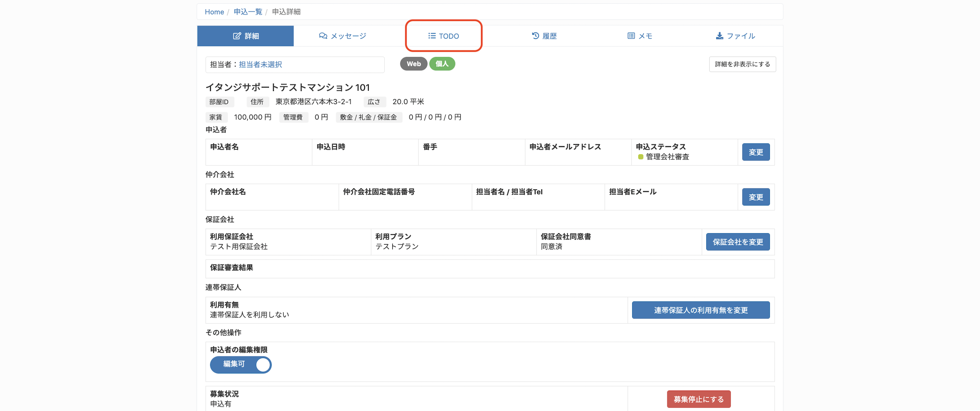
Task: Click the history clock icon beside 履歴
Action: pos(535,36)
